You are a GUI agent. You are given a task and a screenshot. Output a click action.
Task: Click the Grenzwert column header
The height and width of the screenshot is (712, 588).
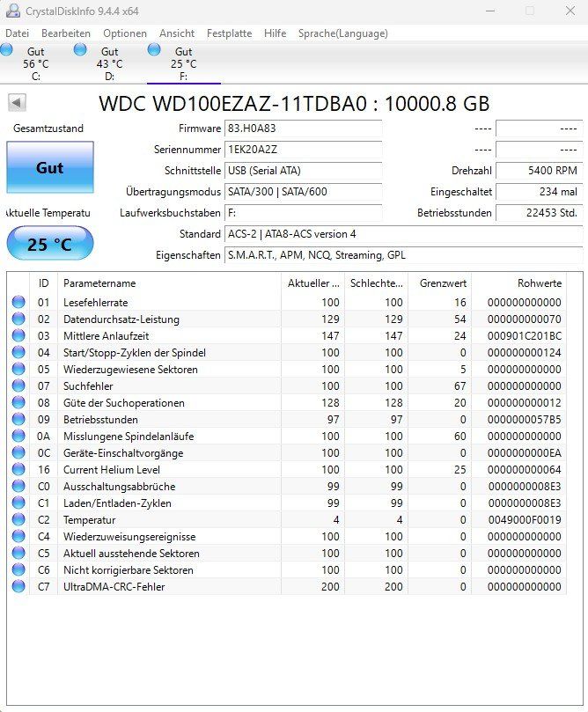439,283
